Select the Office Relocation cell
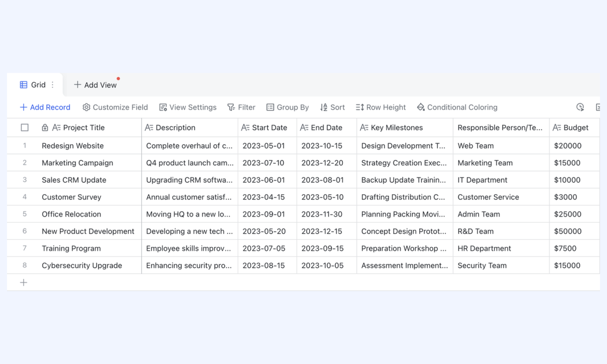The width and height of the screenshot is (607, 364). coord(89,214)
